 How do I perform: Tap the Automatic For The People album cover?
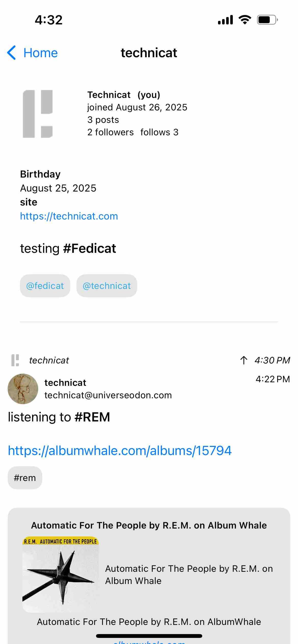[x=61, y=574]
